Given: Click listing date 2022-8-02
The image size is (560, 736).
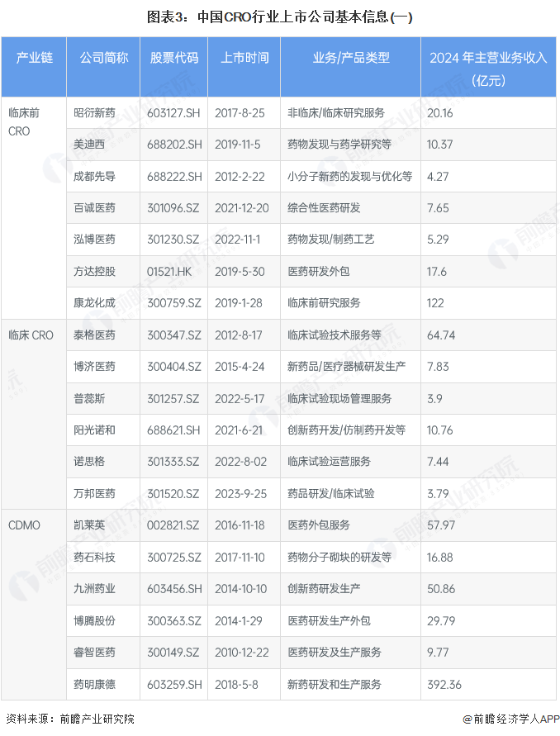Looking at the screenshot, I should coord(240,462).
